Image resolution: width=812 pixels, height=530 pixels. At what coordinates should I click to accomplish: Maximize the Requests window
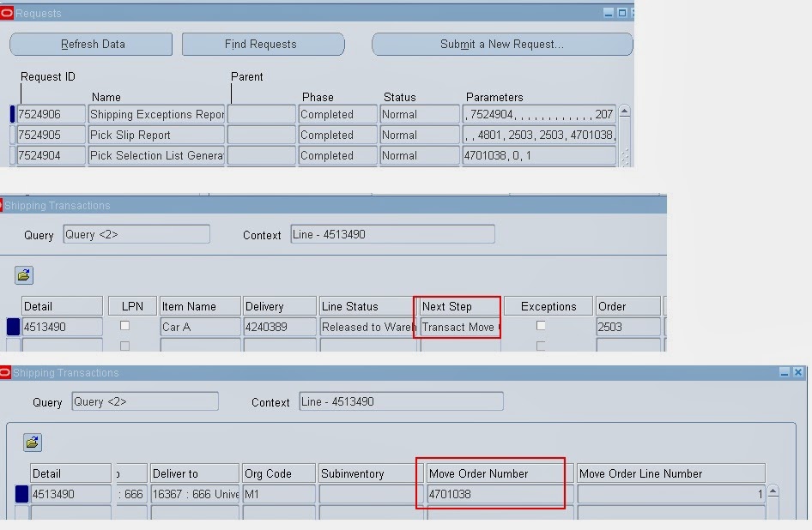(622, 13)
